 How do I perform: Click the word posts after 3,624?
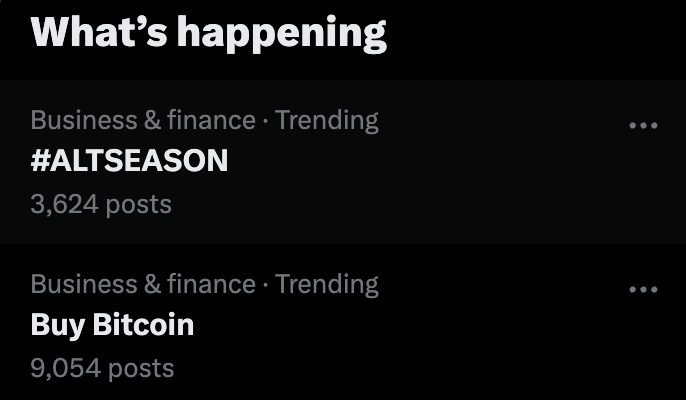coord(139,206)
